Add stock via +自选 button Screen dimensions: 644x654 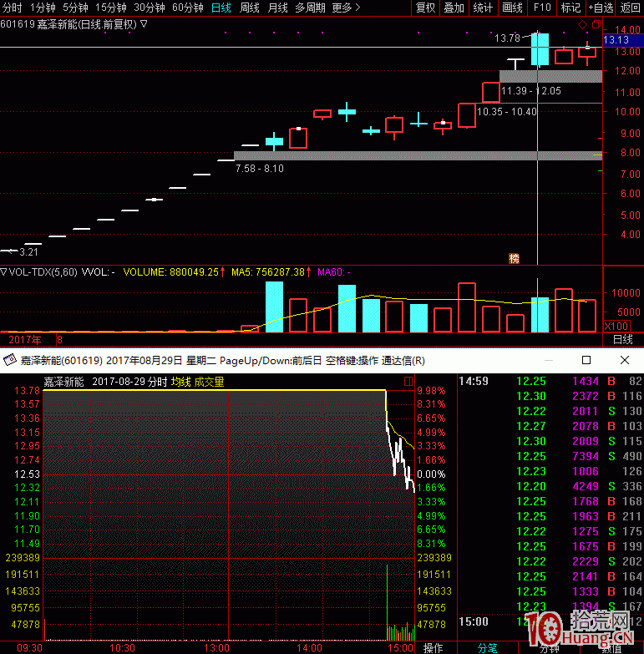tap(601, 8)
